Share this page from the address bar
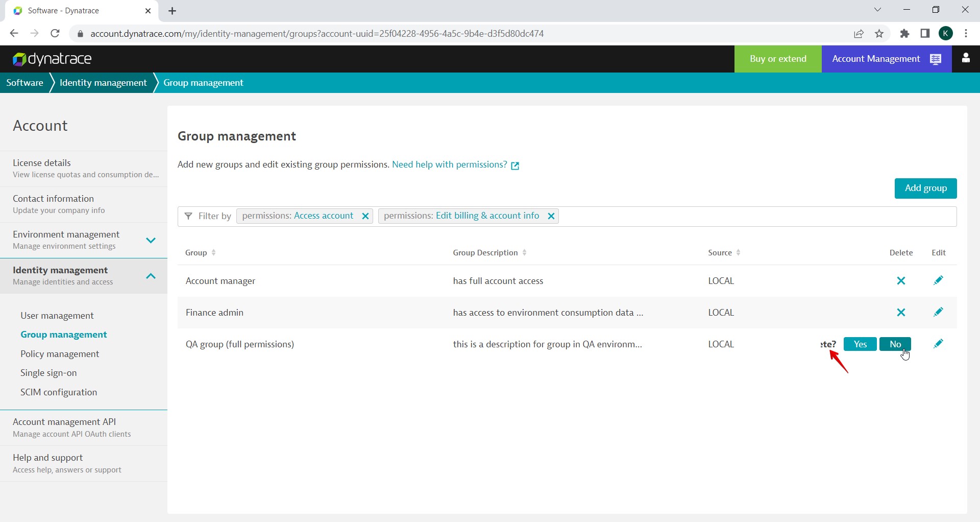980x522 pixels. (x=859, y=34)
